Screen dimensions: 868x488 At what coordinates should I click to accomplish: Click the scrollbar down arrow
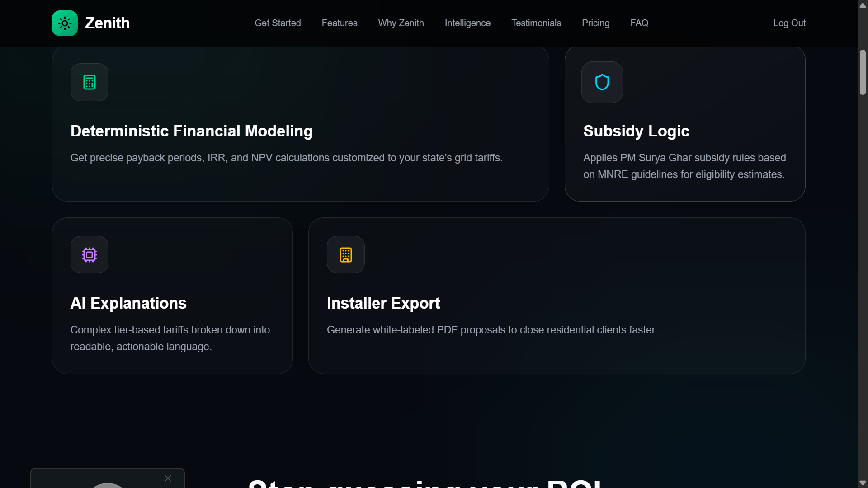[x=863, y=483]
